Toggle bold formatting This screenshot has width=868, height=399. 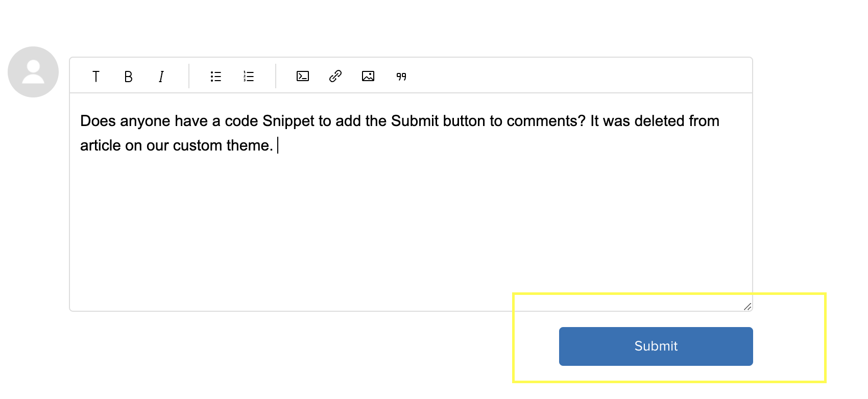128,77
